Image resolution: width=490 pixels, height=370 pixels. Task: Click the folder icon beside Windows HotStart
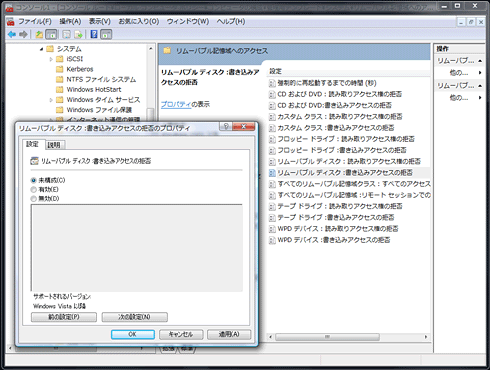60,89
